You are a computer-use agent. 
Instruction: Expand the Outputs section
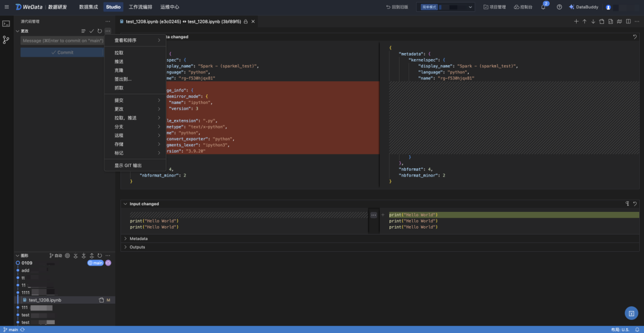137,247
